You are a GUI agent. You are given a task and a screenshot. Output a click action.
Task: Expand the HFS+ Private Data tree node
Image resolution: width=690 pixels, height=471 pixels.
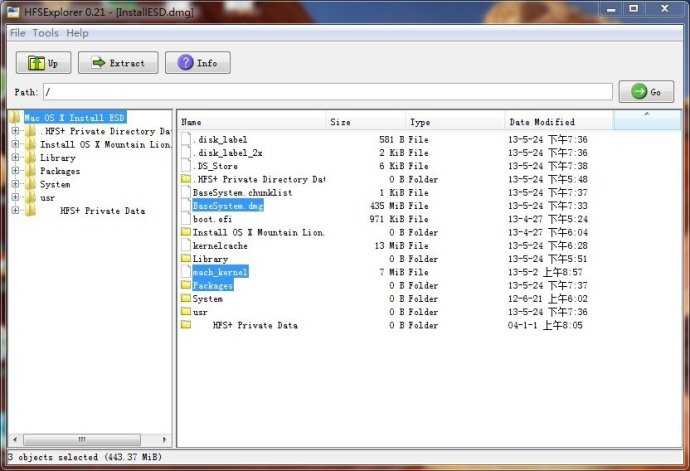15,210
